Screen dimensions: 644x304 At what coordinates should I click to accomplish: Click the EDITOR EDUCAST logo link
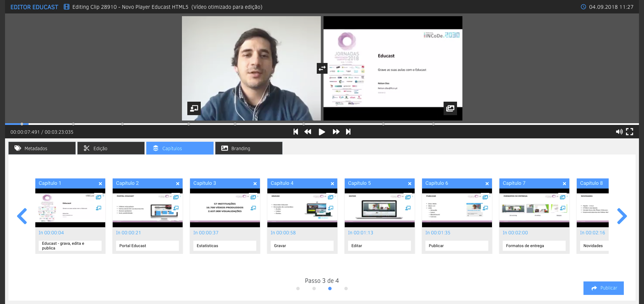coord(34,7)
